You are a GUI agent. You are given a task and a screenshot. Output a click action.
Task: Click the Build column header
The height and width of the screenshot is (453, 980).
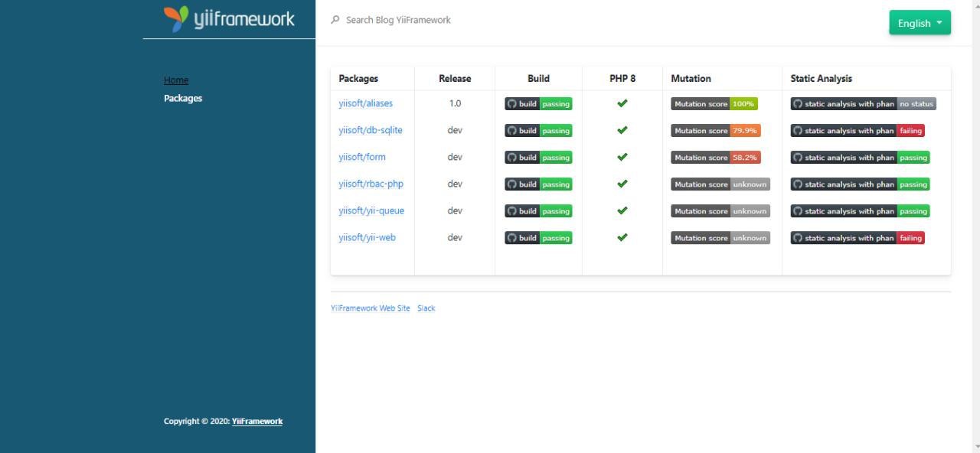click(x=538, y=78)
